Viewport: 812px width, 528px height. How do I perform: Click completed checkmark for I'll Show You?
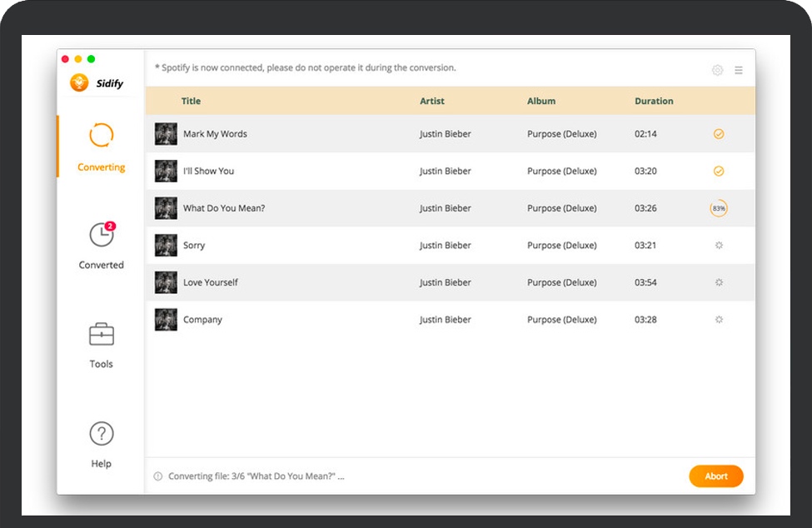(719, 172)
